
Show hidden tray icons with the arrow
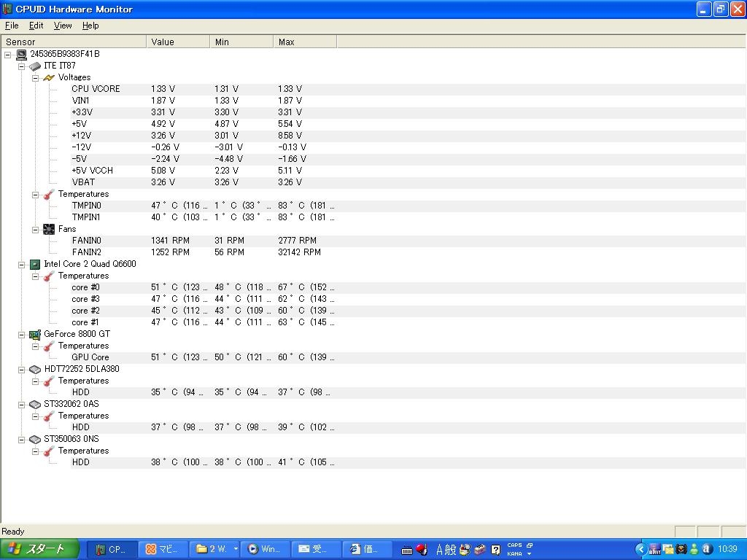point(640,549)
